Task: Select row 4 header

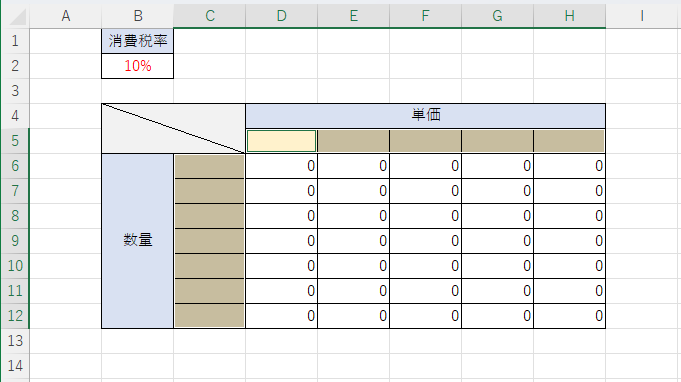Action: point(15,116)
